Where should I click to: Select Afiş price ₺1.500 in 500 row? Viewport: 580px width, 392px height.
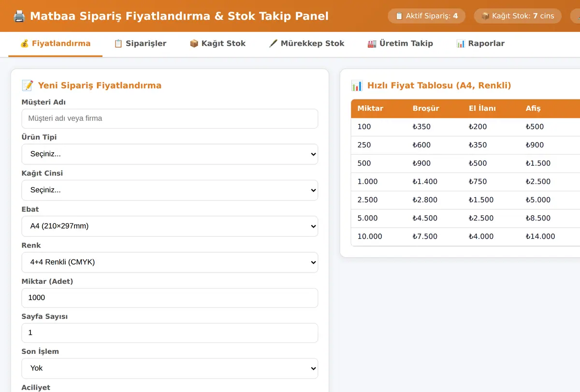coord(538,163)
